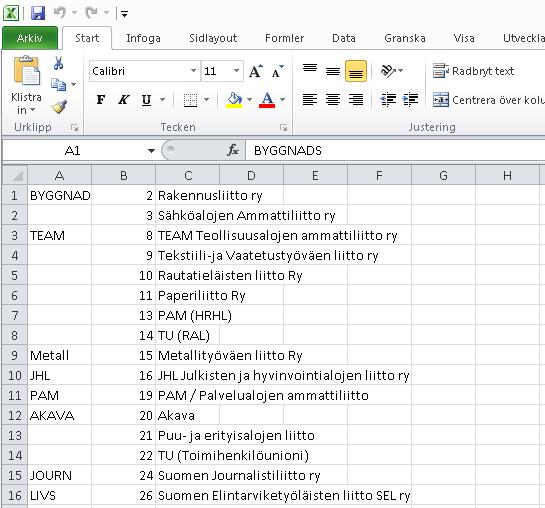Viewport: 545px width, 508px height.
Task: Undo the last action
Action: [60, 13]
